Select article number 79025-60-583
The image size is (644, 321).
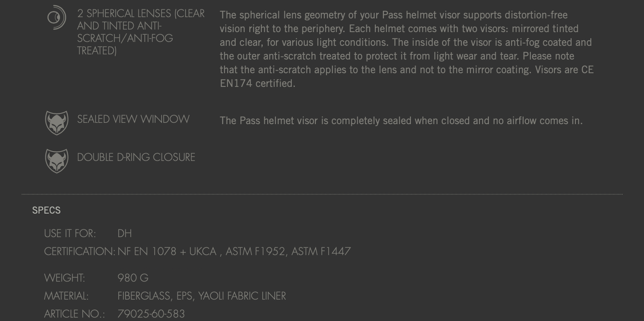[151, 314]
